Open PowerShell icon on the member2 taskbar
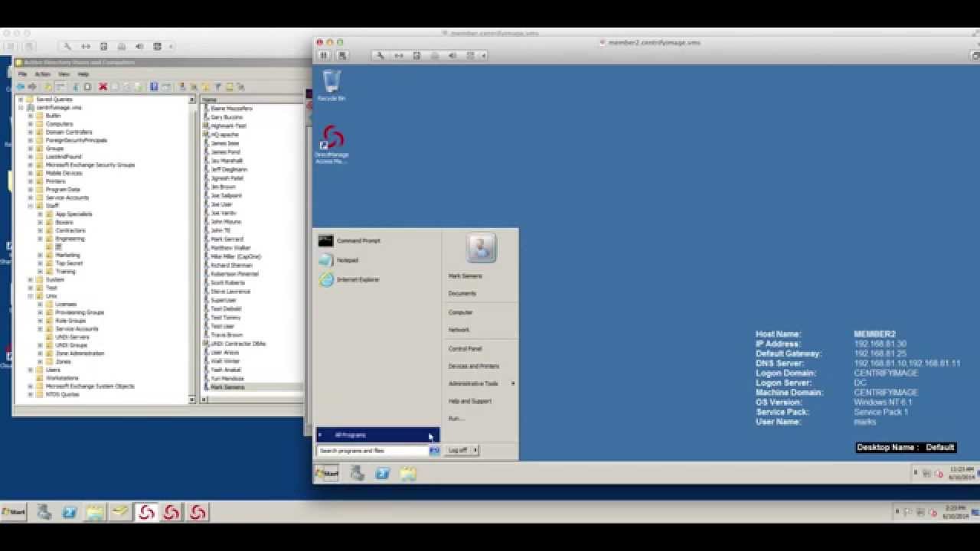 click(382, 474)
